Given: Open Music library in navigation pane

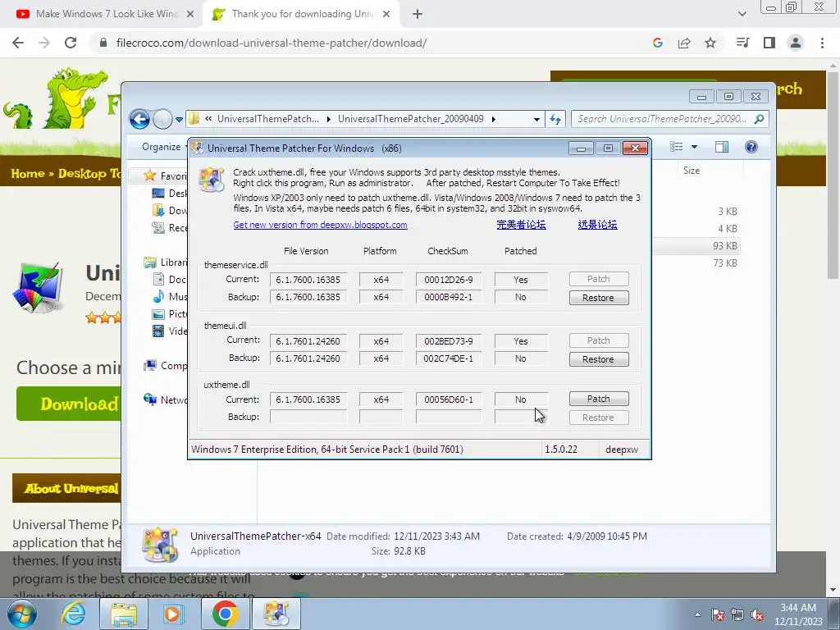Looking at the screenshot, I should [x=169, y=297].
